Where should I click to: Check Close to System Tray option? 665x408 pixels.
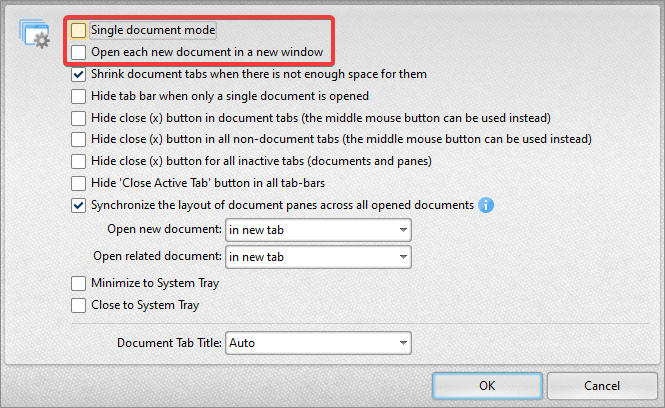pos(78,305)
